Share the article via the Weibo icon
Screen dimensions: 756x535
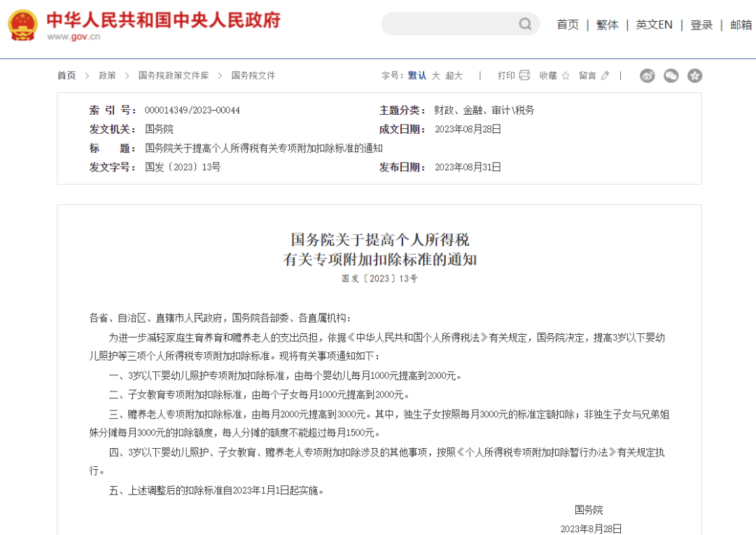[x=647, y=76]
